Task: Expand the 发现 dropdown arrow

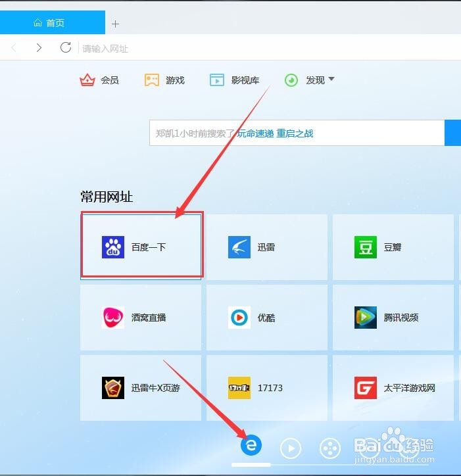Action: pyautogui.click(x=331, y=79)
